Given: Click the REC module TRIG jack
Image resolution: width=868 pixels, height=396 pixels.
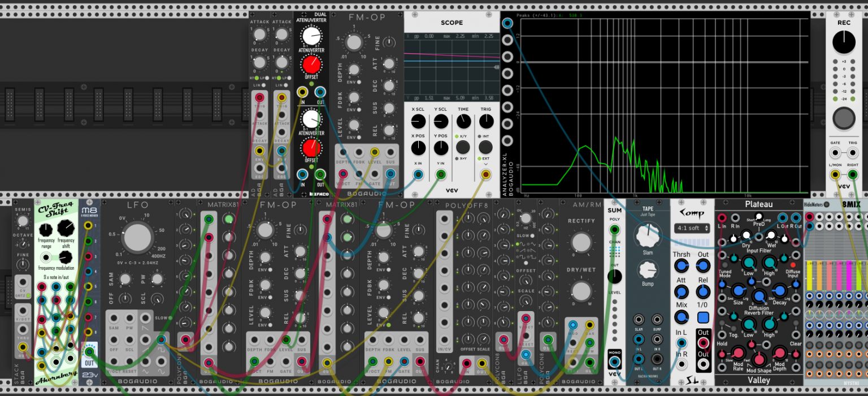Looking at the screenshot, I should coord(853,153).
